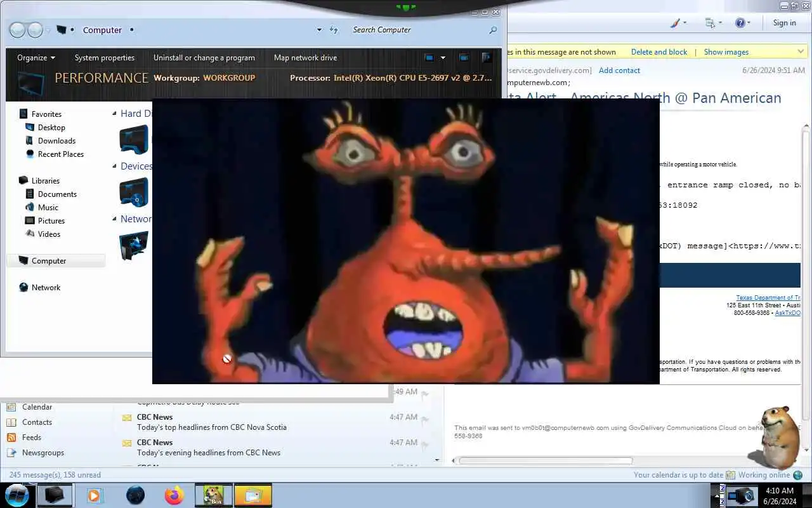The width and height of the screenshot is (812, 508).
Task: Open the AskTxDOT link
Action: 788,313
